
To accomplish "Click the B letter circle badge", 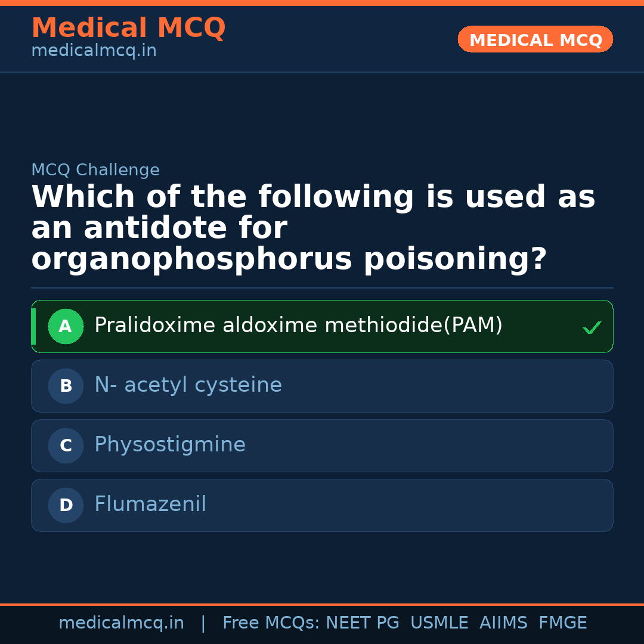I will point(66,386).
